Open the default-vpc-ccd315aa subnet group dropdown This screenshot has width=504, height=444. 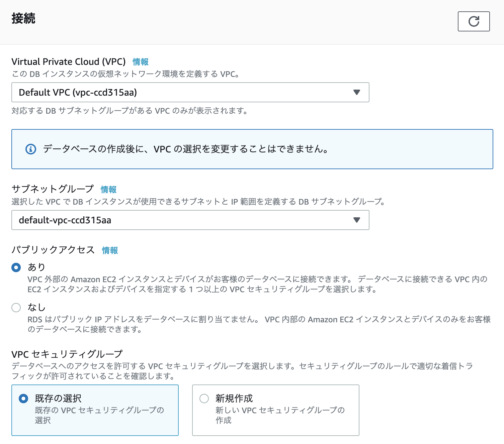pyautogui.click(x=190, y=220)
